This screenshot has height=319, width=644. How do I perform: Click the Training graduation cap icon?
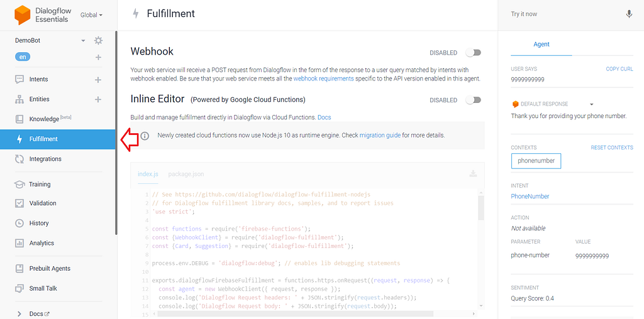tap(19, 185)
